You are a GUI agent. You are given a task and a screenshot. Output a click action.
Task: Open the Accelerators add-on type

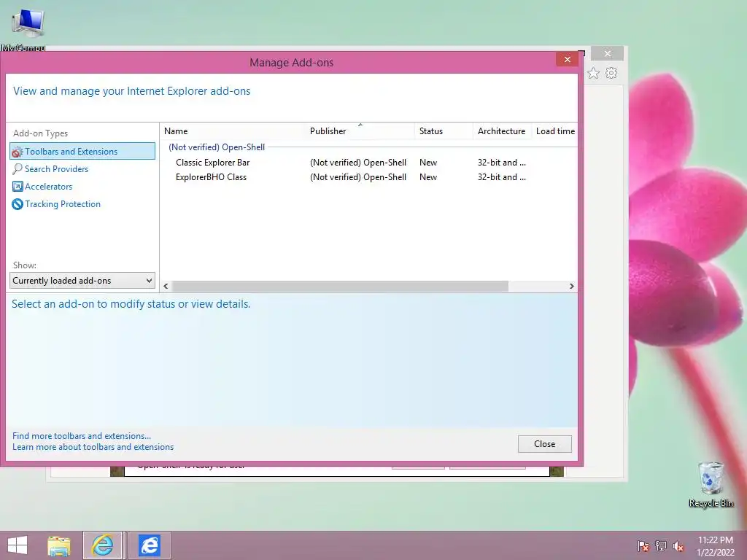[49, 187]
